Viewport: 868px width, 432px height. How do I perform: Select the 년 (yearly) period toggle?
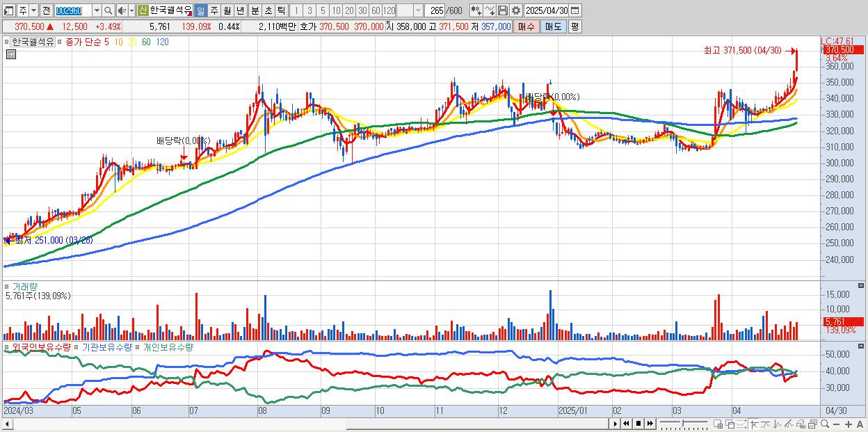point(240,10)
